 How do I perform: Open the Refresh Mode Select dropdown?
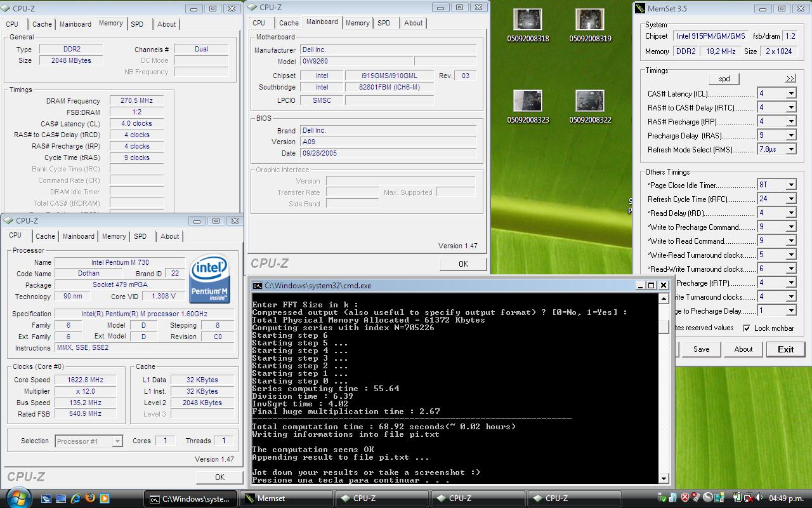click(790, 149)
